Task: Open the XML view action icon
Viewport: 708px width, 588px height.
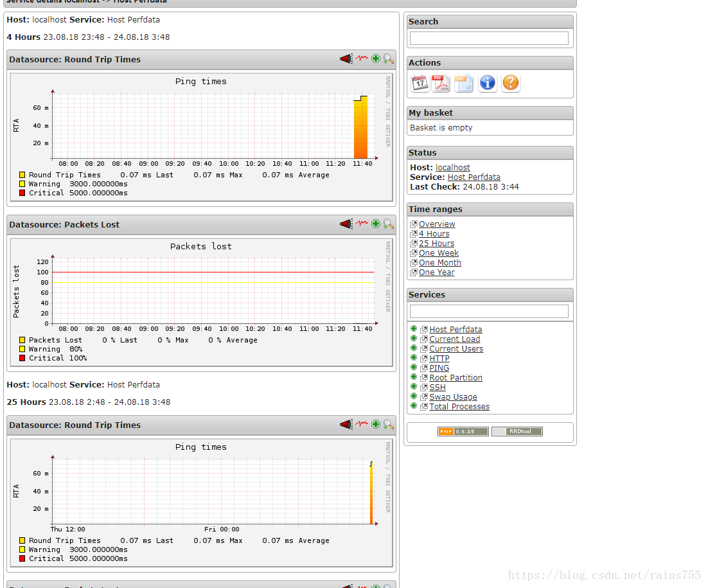Action: [464, 83]
